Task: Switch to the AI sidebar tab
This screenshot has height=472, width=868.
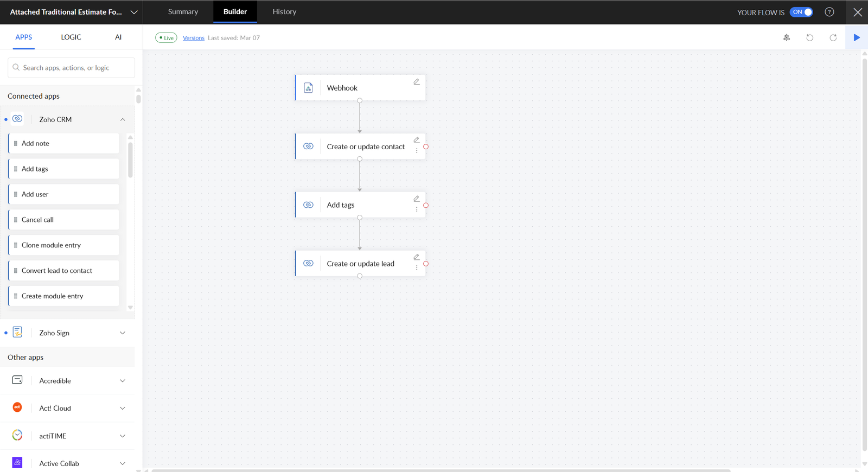Action: point(118,37)
